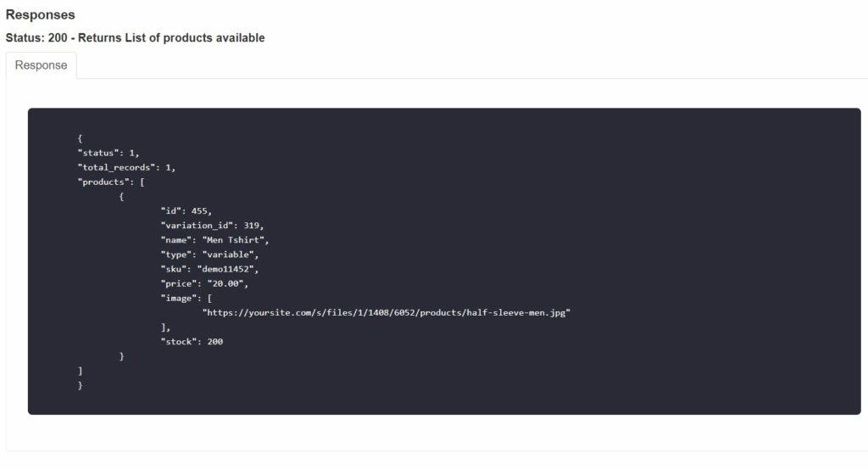Click the Status 200 description text

coord(135,38)
